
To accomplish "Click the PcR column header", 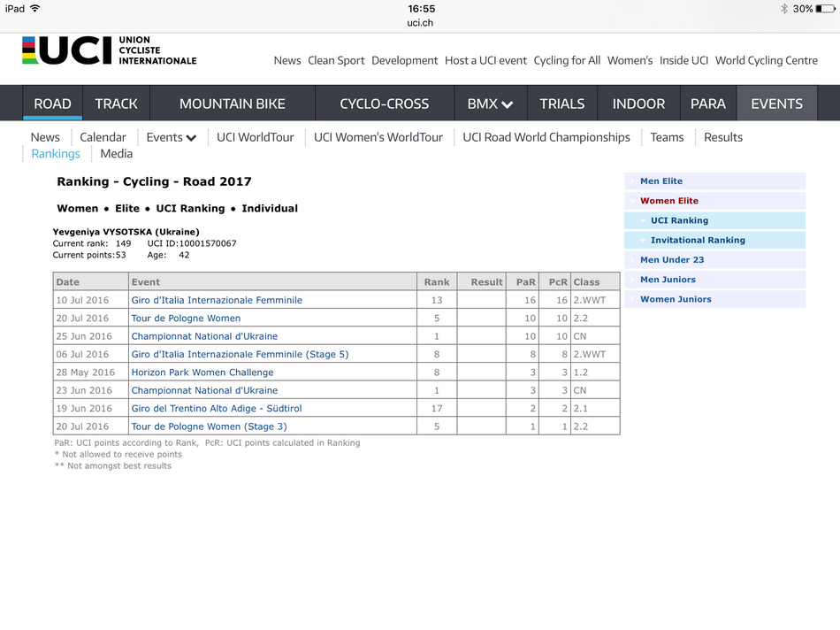I will (x=554, y=281).
